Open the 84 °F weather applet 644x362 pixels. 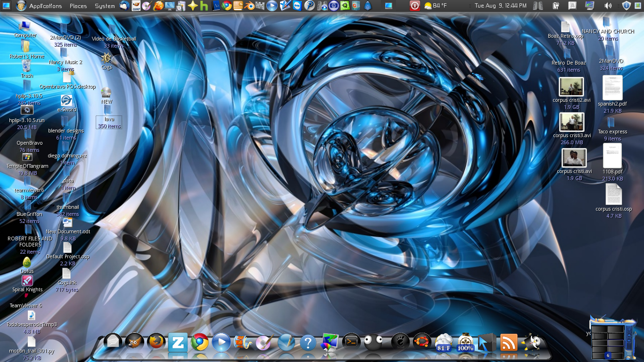click(x=435, y=6)
